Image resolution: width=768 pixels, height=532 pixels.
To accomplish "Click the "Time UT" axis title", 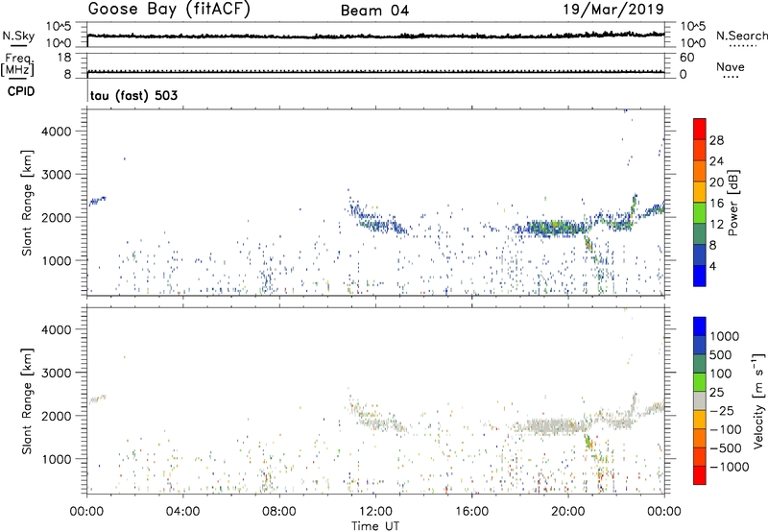I will click(375, 526).
